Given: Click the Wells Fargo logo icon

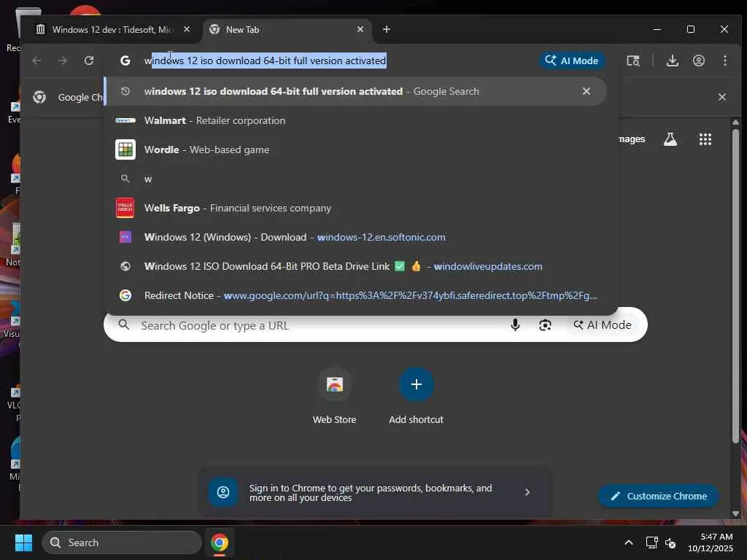Looking at the screenshot, I should click(x=125, y=208).
